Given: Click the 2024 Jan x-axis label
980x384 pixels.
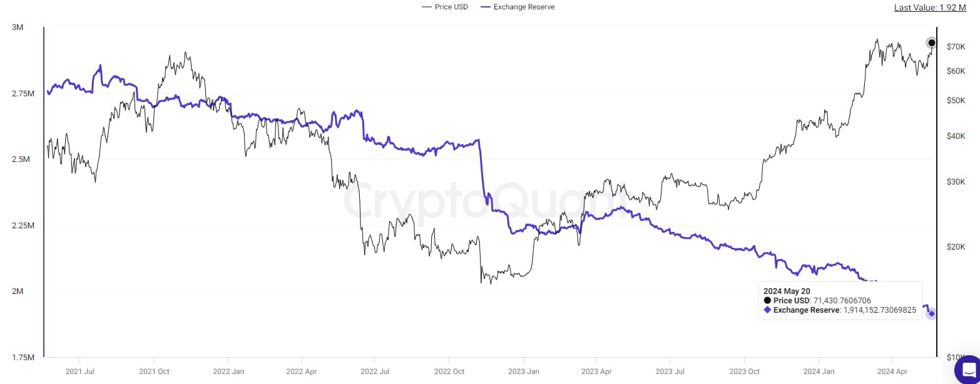Looking at the screenshot, I should pos(819,371).
